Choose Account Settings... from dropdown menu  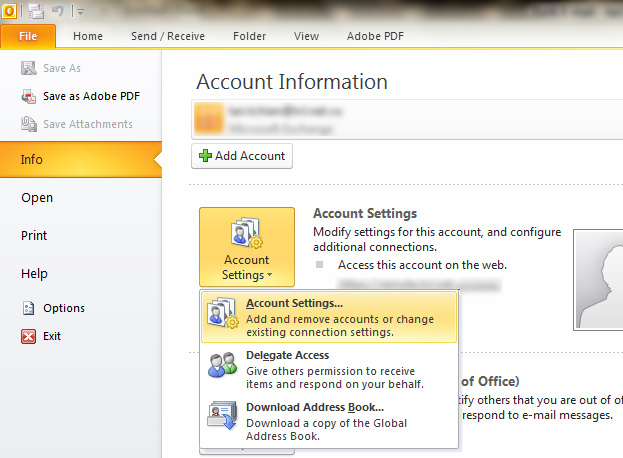(329, 317)
